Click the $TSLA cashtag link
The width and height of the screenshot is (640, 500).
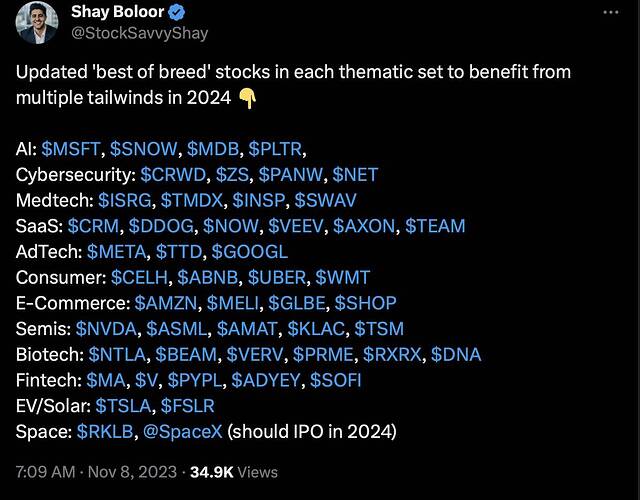pos(123,406)
